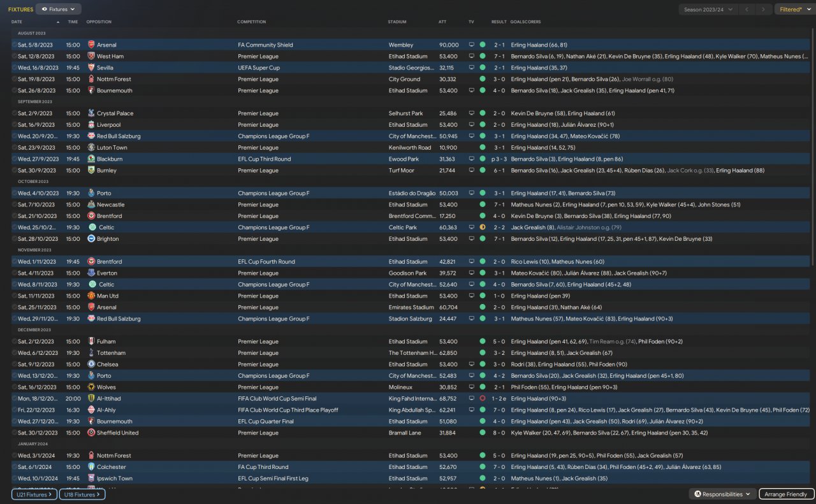Click the Tottenham club badge
816x504 pixels.
(x=91, y=353)
